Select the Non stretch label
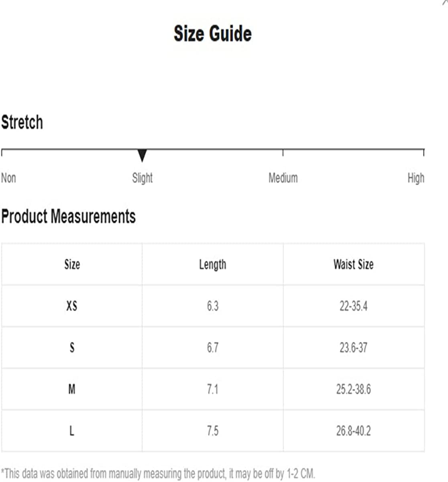The height and width of the screenshot is (482, 448). 8,178
